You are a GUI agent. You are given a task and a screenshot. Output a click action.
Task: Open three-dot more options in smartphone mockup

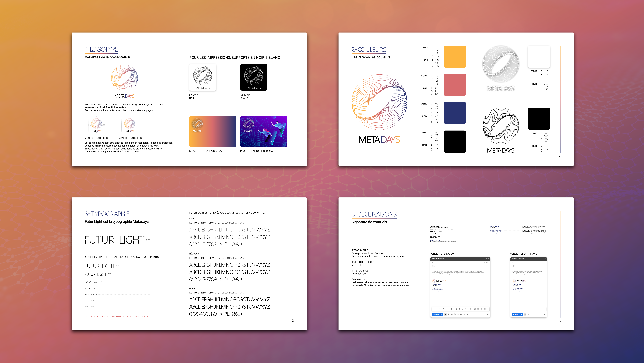click(542, 315)
